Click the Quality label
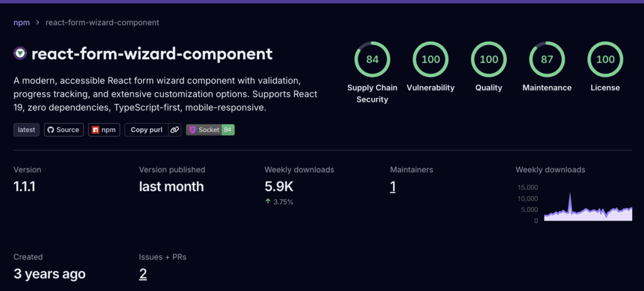644x291 pixels. 489,88
